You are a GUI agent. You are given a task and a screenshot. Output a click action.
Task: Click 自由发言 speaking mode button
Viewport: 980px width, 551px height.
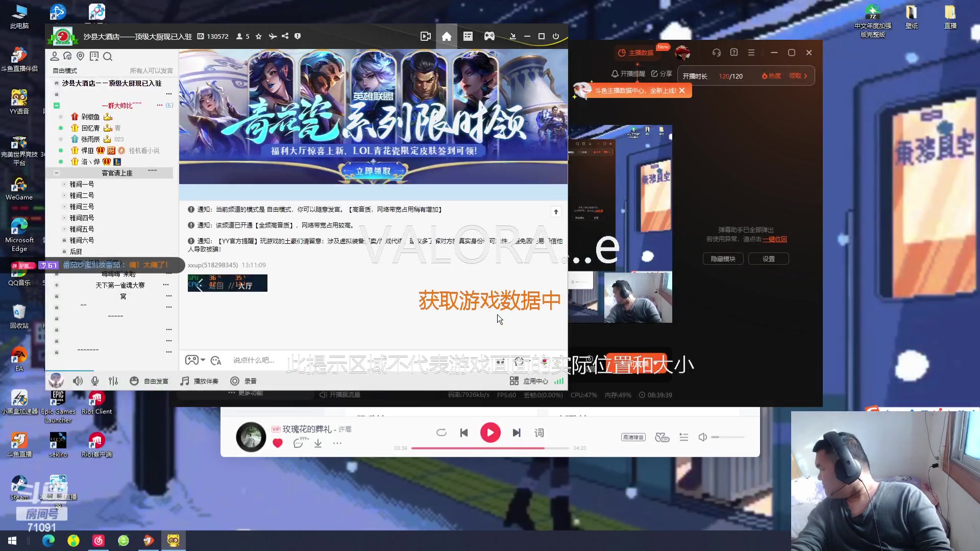pyautogui.click(x=149, y=381)
